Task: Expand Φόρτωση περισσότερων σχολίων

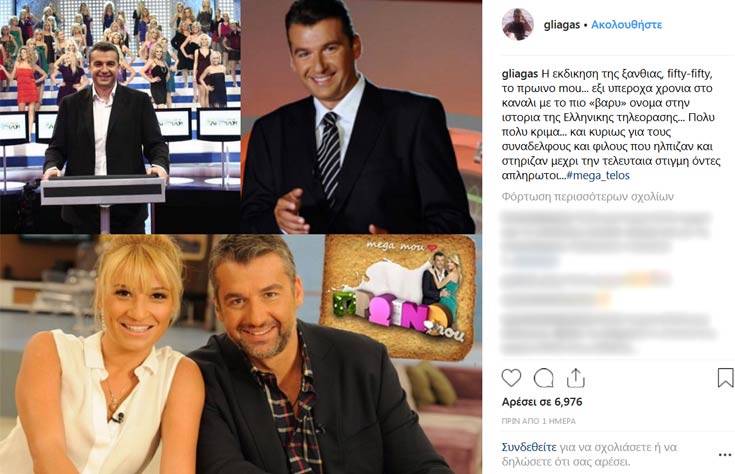Action: click(x=587, y=196)
